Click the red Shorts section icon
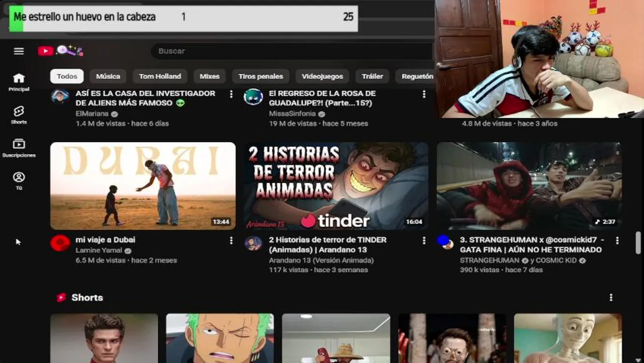The image size is (644, 363). 61,297
